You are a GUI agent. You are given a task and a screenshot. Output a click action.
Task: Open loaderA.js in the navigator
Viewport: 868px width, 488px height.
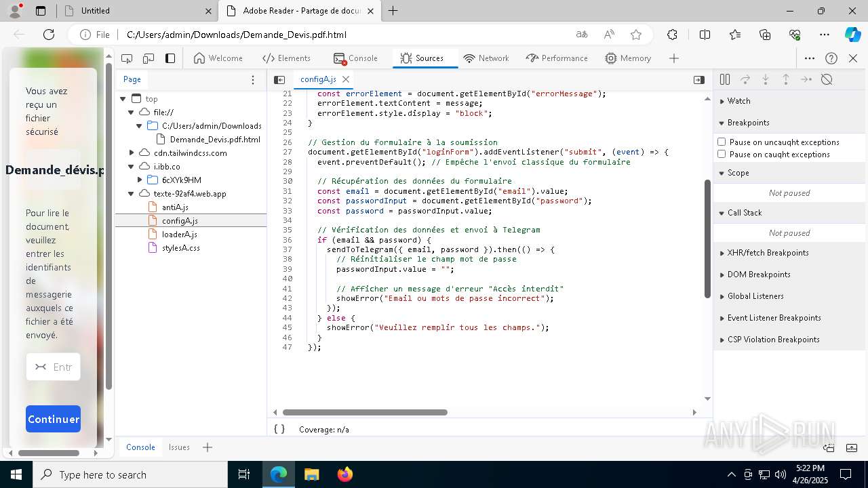(179, 235)
